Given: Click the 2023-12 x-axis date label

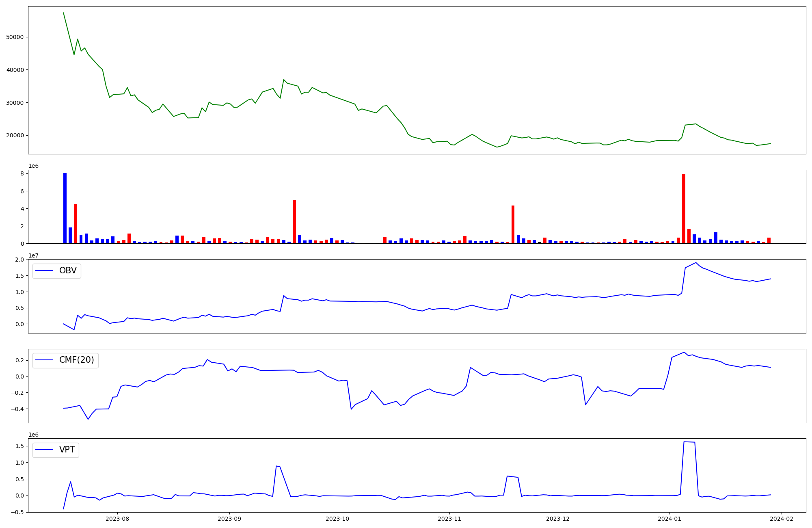Looking at the screenshot, I should pos(558,519).
